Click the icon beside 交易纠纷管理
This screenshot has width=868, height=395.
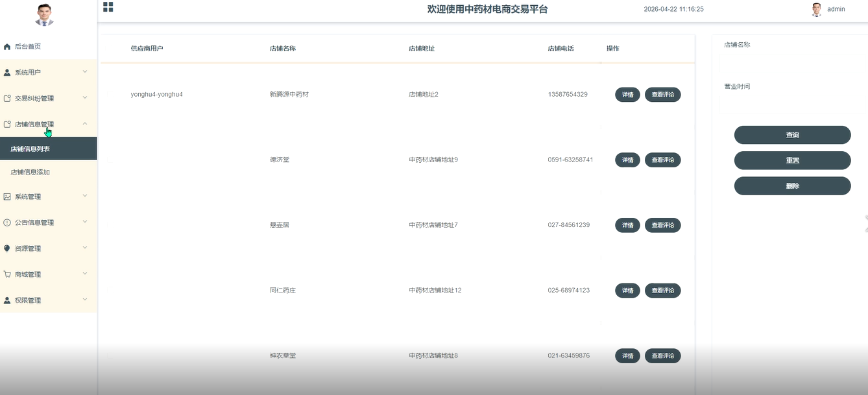pos(7,99)
